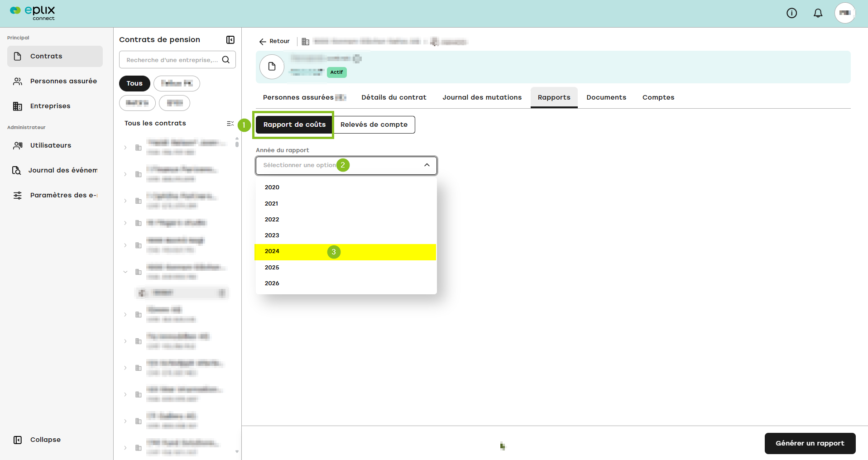Choose 2025 from the year list

point(346,268)
